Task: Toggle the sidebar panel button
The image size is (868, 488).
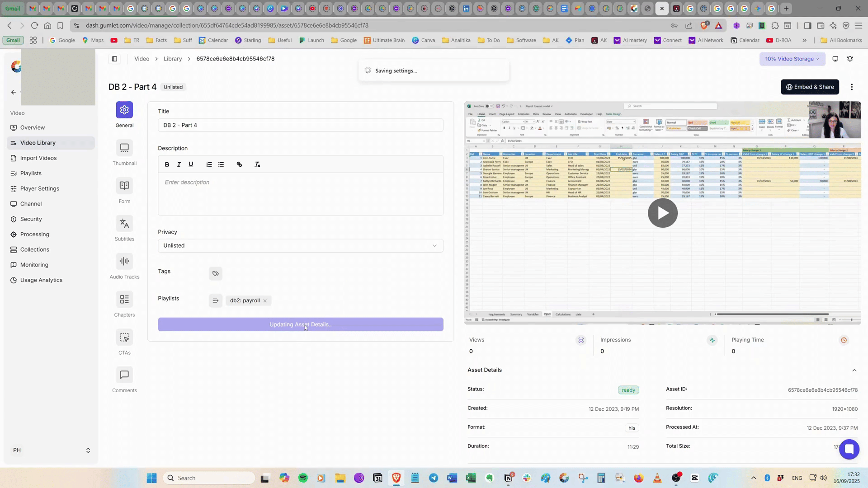Action: 114,59
